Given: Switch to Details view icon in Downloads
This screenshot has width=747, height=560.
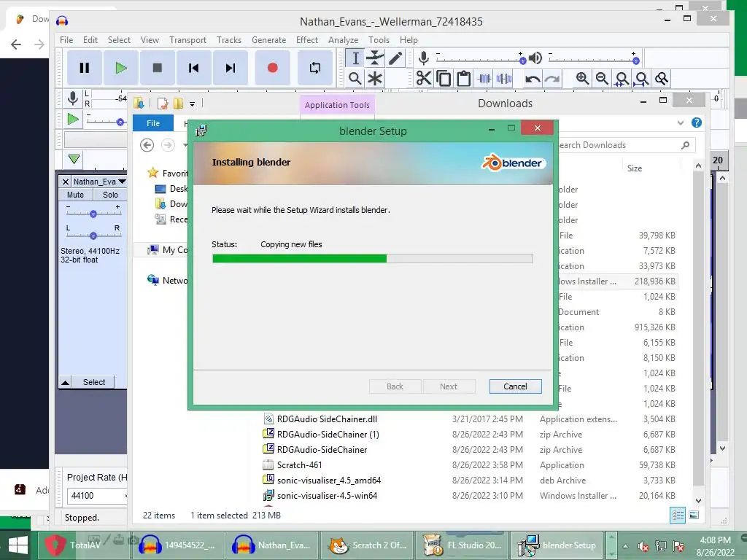Looking at the screenshot, I should click(x=678, y=515).
